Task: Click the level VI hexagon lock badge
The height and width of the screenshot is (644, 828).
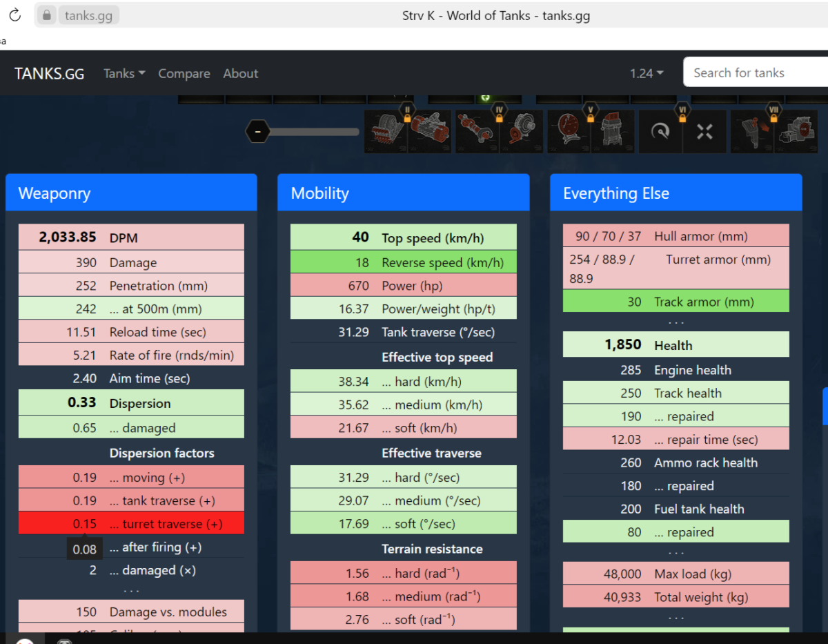Action: [x=682, y=113]
